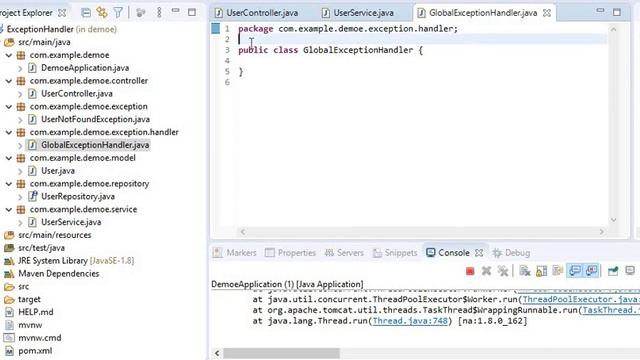Screen dimensions: 640x360
Task: Switch to UserService.java editor tab
Action: (364, 13)
